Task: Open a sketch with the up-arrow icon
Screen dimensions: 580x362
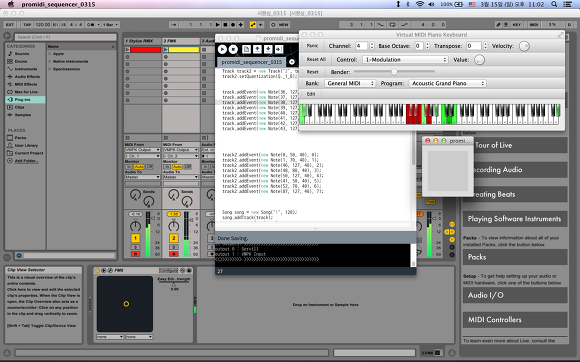Action: pos(257,49)
